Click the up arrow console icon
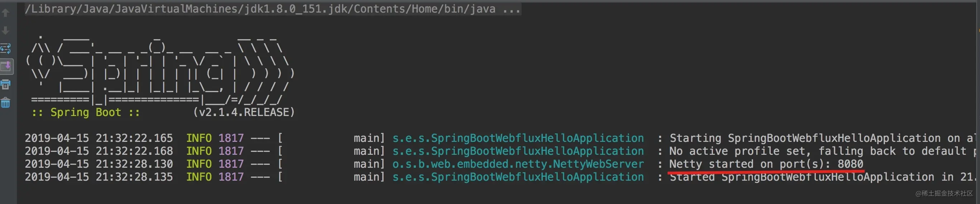The image size is (980, 204). pyautogui.click(x=6, y=13)
